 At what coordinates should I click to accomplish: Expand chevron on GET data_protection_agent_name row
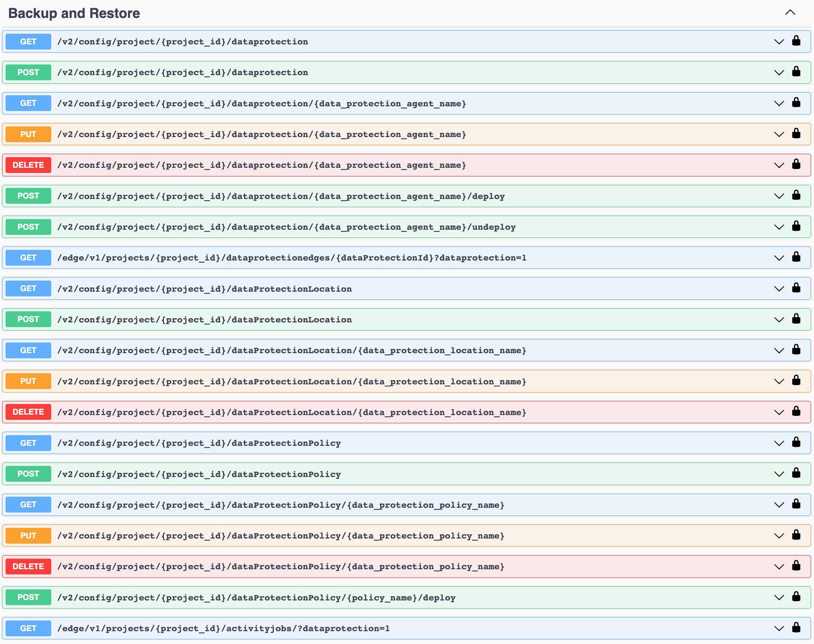(x=779, y=104)
